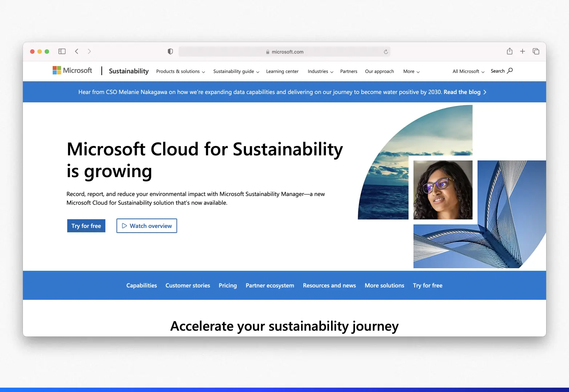Click the woman's portrait image
This screenshot has width=569, height=392.
pyautogui.click(x=443, y=190)
